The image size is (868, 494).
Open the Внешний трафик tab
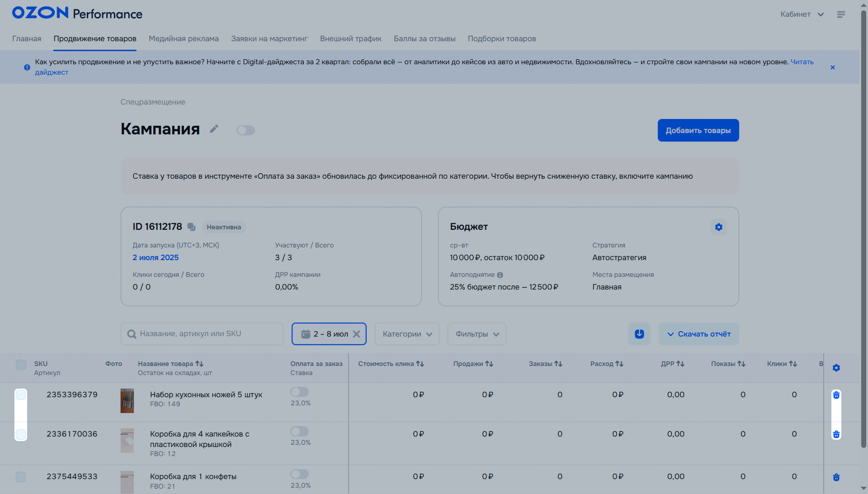click(x=350, y=39)
